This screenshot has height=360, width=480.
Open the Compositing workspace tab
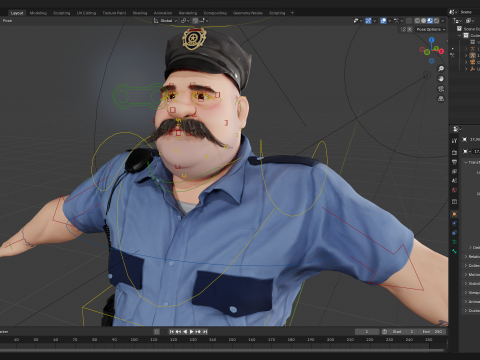click(215, 13)
